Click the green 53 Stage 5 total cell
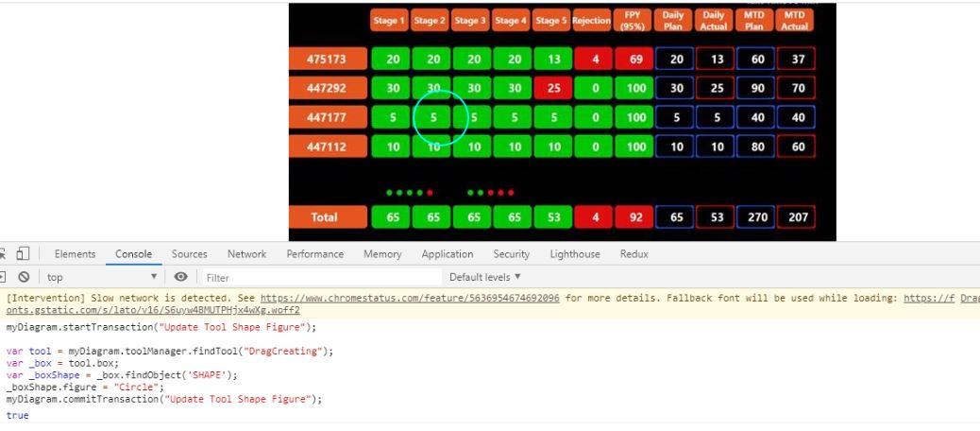Image resolution: width=980 pixels, height=431 pixels. tap(553, 217)
